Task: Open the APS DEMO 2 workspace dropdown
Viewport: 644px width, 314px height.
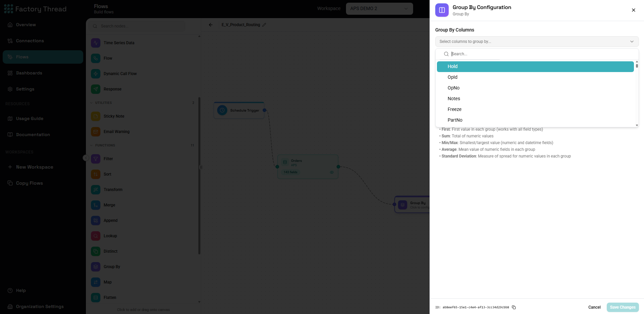Action: click(x=379, y=8)
